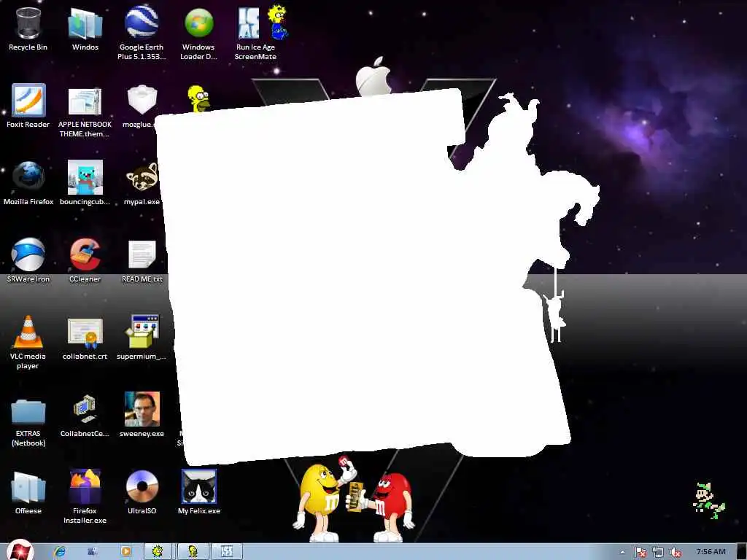
Task: Show hidden tray icons arrow
Action: pos(622,553)
